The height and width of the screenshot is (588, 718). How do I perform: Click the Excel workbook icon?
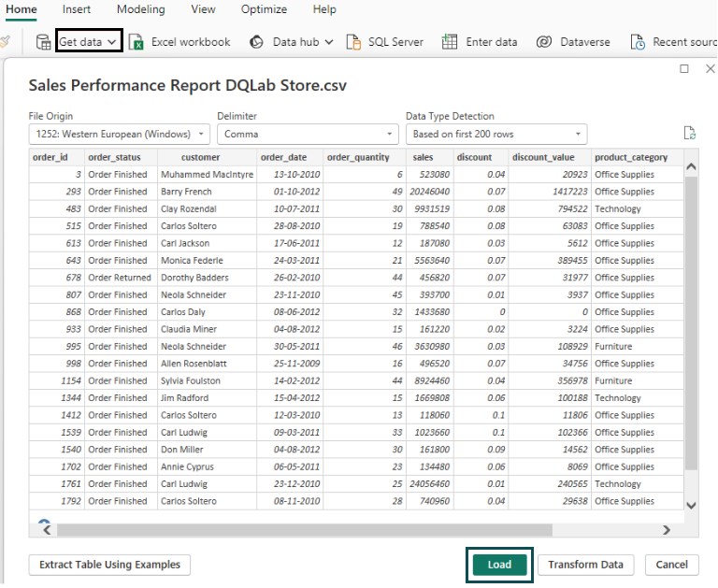pyautogui.click(x=136, y=42)
